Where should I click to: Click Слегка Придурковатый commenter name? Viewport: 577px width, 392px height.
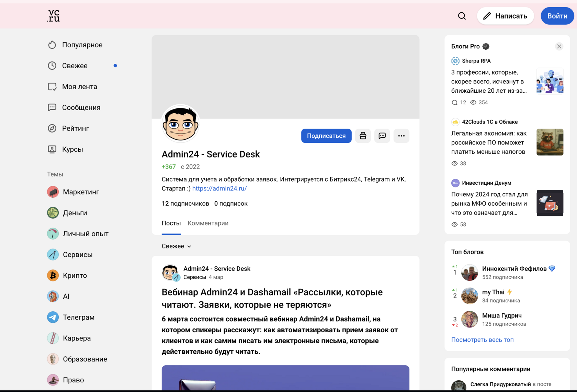tap(501, 384)
